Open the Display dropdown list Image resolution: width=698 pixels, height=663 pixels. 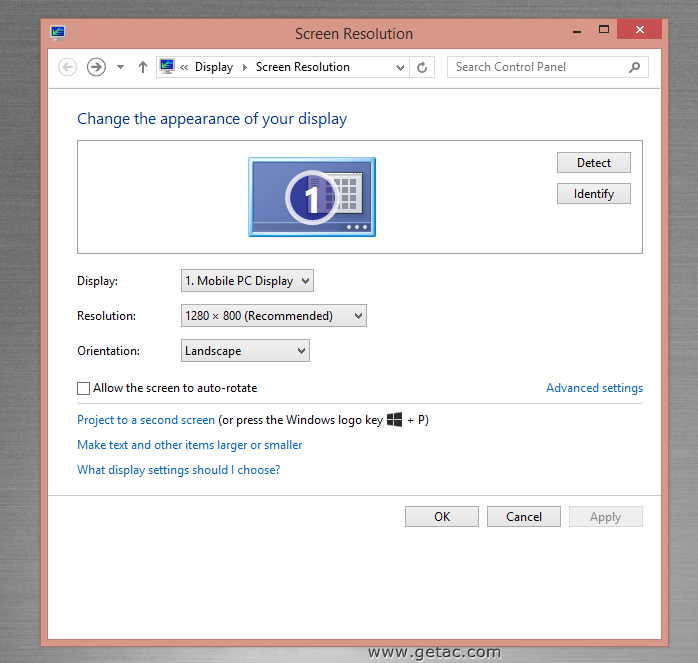click(x=247, y=281)
